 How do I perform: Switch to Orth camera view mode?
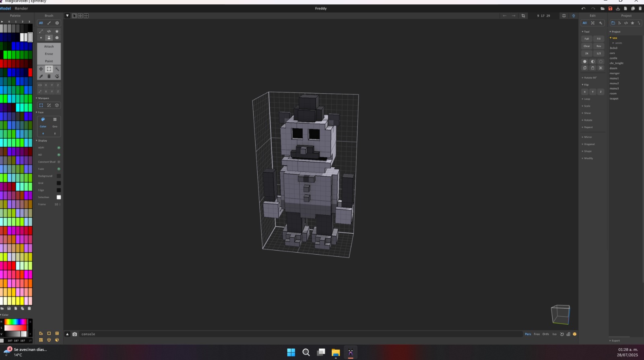pyautogui.click(x=545, y=334)
